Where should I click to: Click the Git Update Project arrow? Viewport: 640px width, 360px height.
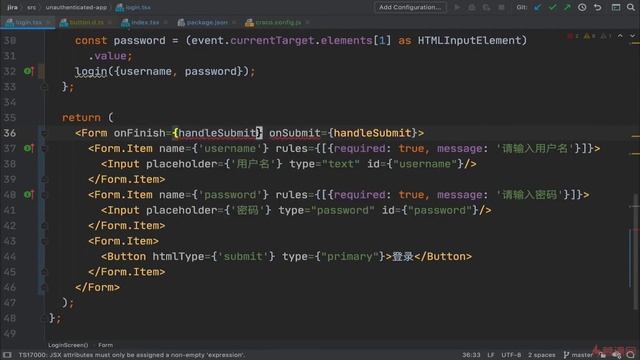(x=538, y=7)
